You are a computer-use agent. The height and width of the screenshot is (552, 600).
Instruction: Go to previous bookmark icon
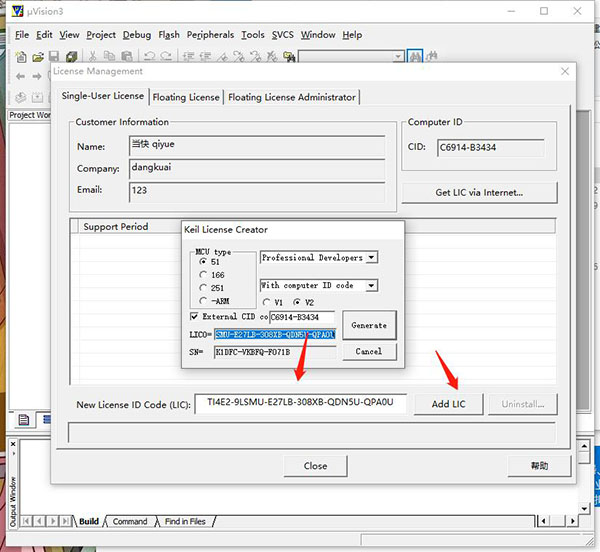[x=256, y=57]
